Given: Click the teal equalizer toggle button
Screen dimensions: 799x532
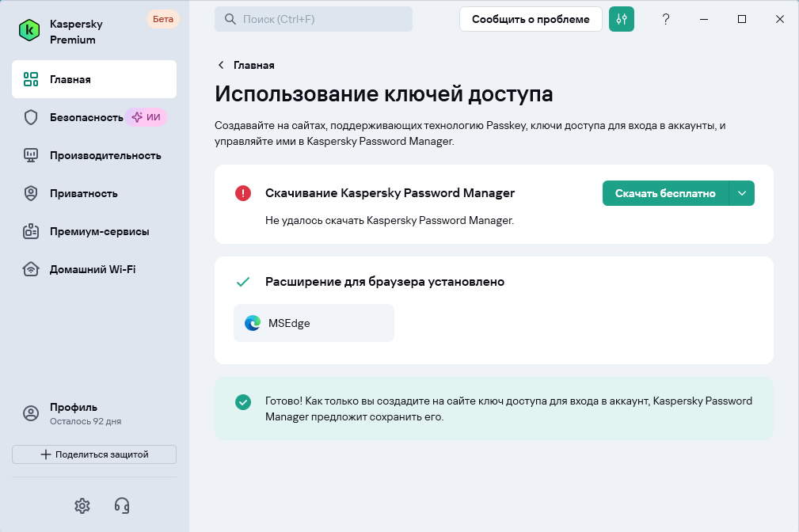Looking at the screenshot, I should pos(622,19).
